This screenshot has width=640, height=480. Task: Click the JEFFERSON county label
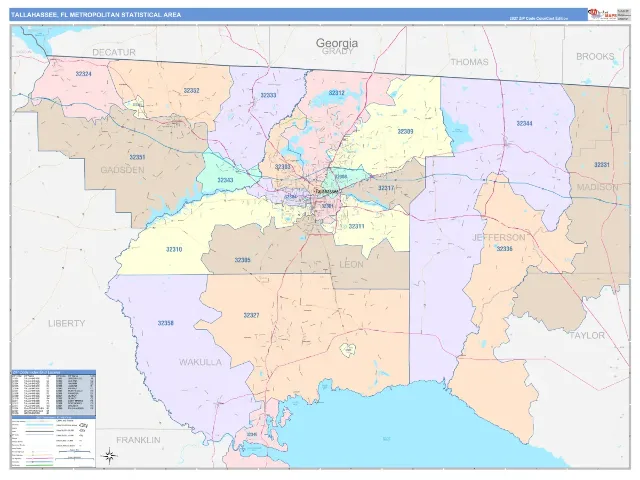499,238
